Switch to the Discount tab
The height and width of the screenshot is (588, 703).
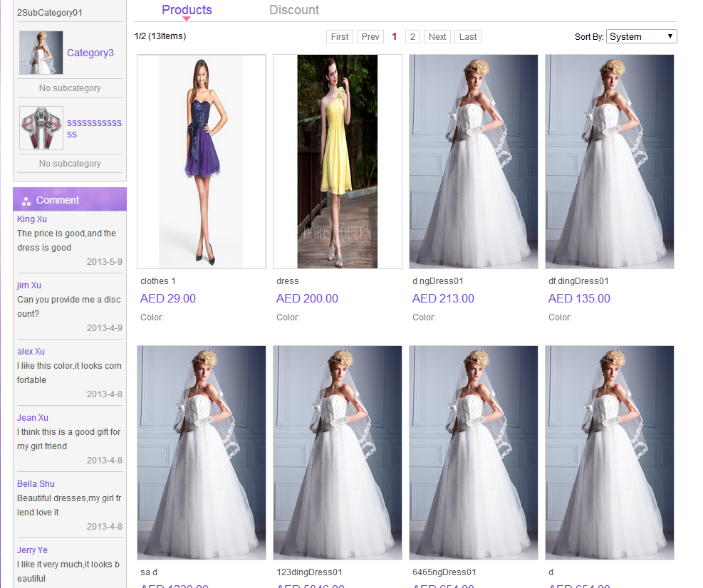[294, 10]
